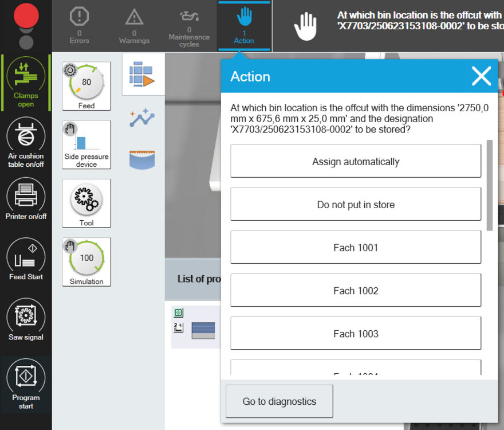504x430 pixels.
Task: Click gear icon on Feed tile
Action: (70, 70)
